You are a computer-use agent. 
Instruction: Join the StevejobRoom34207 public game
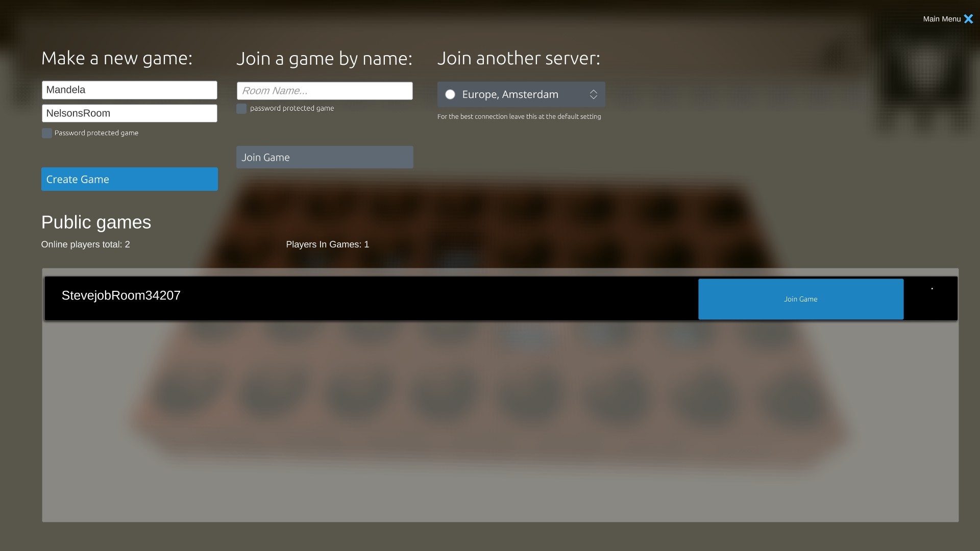point(800,299)
